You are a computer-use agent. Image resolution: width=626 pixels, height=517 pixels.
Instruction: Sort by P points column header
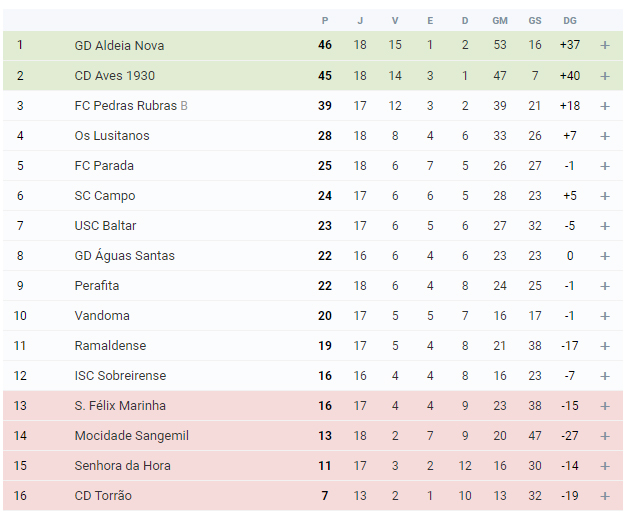point(325,21)
